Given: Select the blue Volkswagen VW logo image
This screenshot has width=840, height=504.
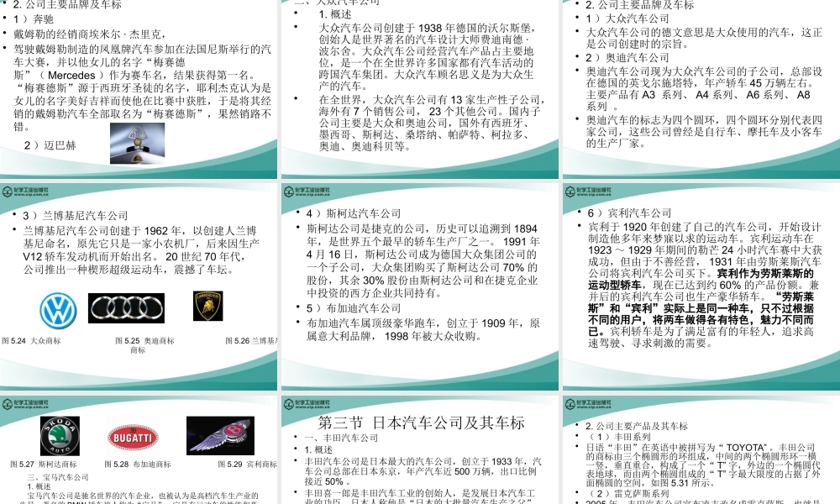Looking at the screenshot, I should 59,310.
